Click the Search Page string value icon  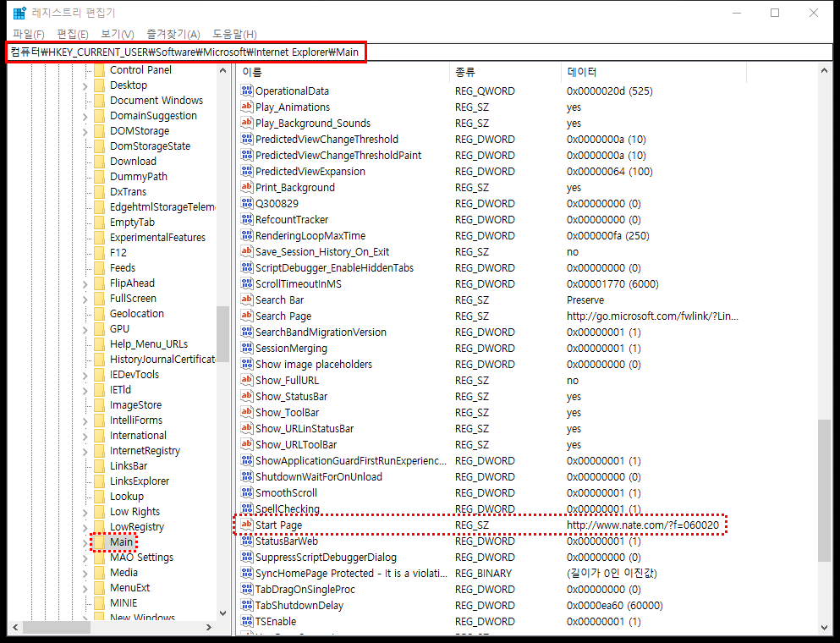click(246, 316)
